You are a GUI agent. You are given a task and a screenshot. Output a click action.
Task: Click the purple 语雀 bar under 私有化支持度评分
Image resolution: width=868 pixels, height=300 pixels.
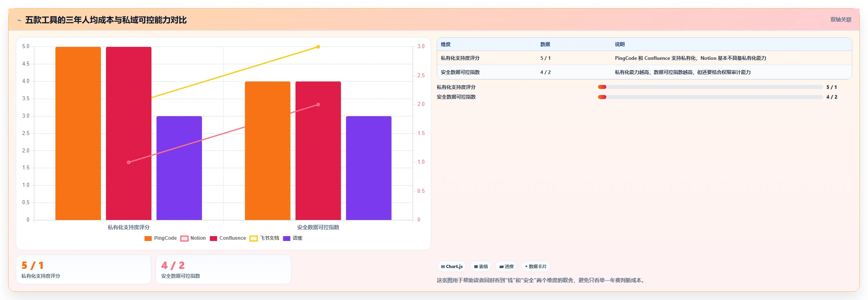point(179,168)
